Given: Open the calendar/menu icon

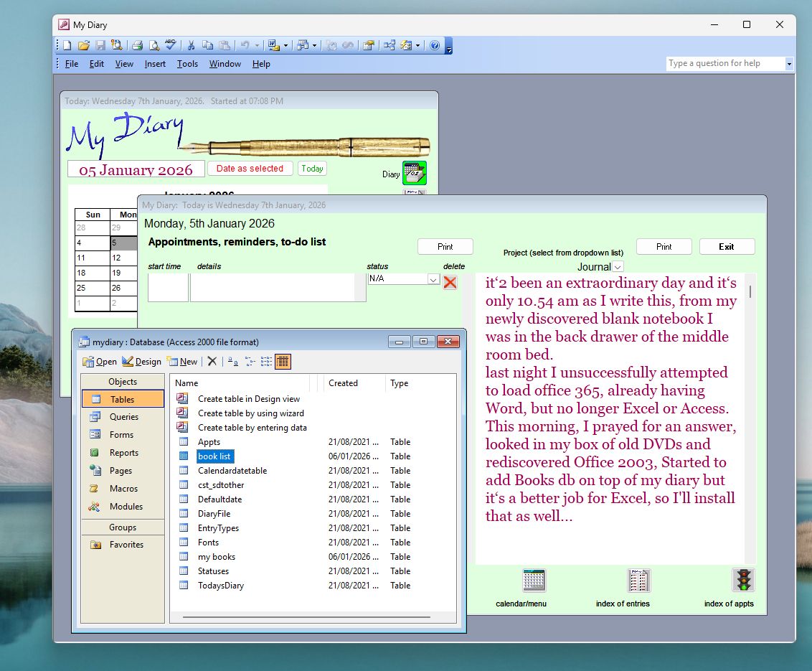Looking at the screenshot, I should coord(534,580).
